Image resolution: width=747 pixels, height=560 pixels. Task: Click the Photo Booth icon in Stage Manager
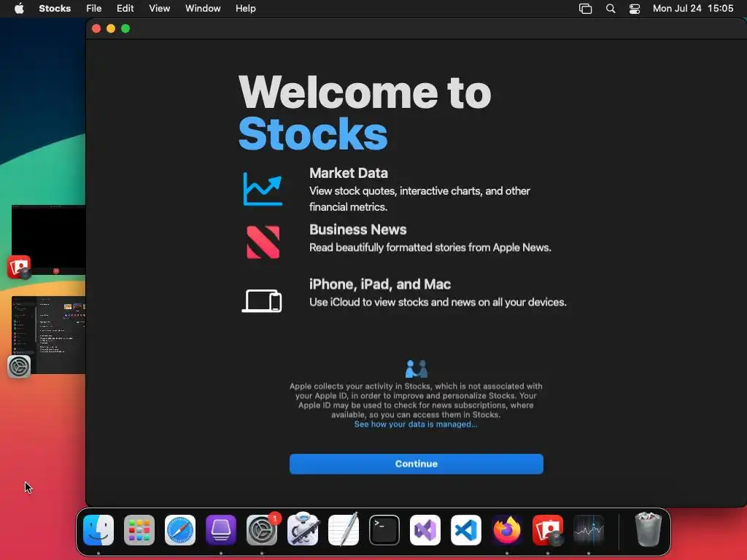tap(19, 267)
